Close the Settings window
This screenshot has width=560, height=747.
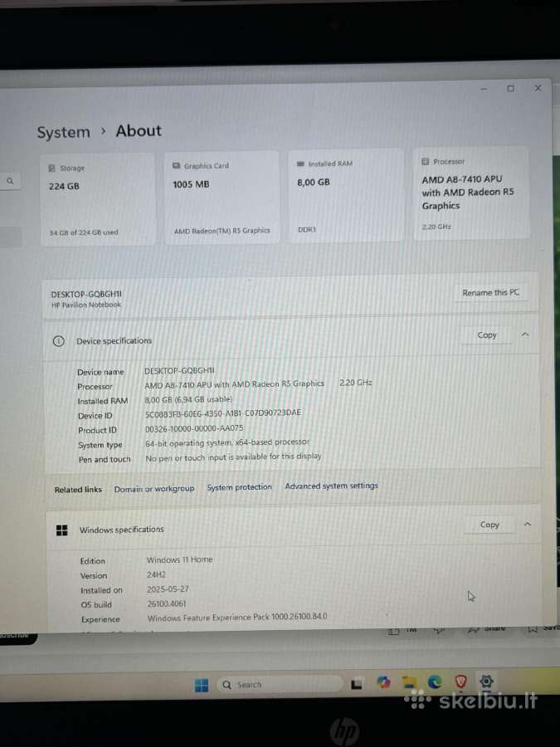point(538,88)
